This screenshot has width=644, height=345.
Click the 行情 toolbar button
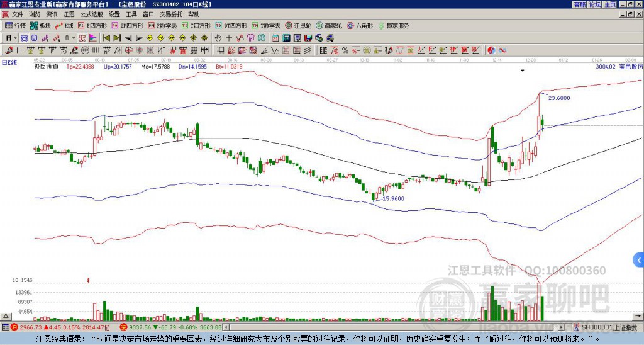(15, 25)
